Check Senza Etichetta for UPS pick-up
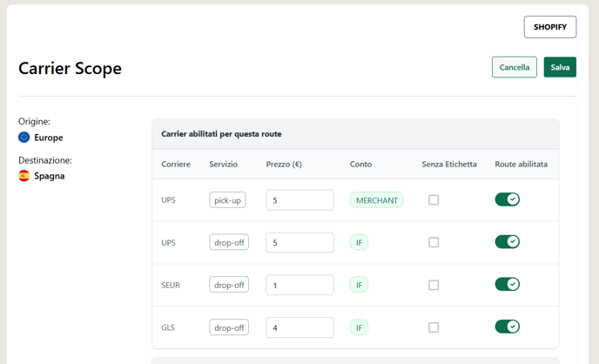599x364 pixels. coord(434,199)
